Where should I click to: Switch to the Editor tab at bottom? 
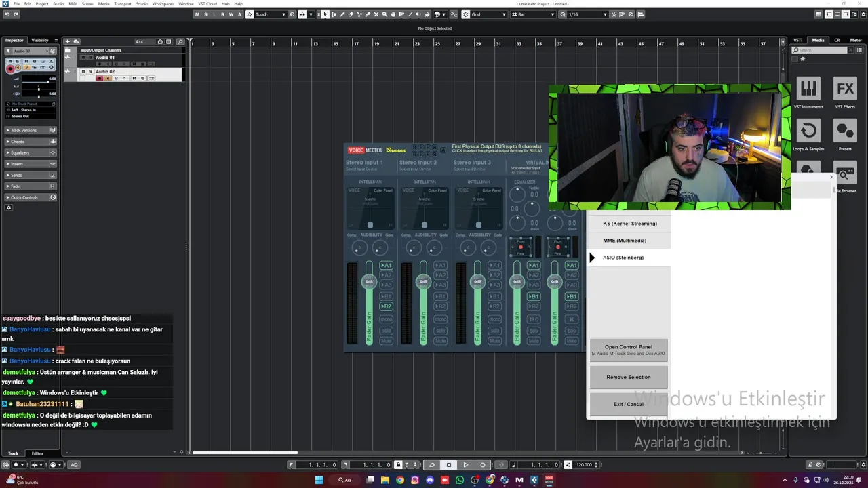pos(37,453)
